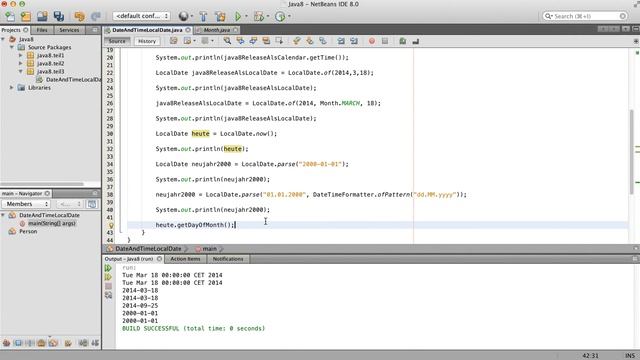The height and width of the screenshot is (360, 640).
Task: Open the Notifications tab
Action: click(228, 259)
